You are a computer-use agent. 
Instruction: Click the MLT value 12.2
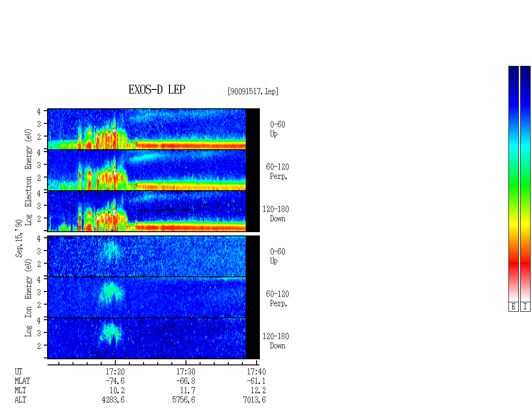[258, 391]
